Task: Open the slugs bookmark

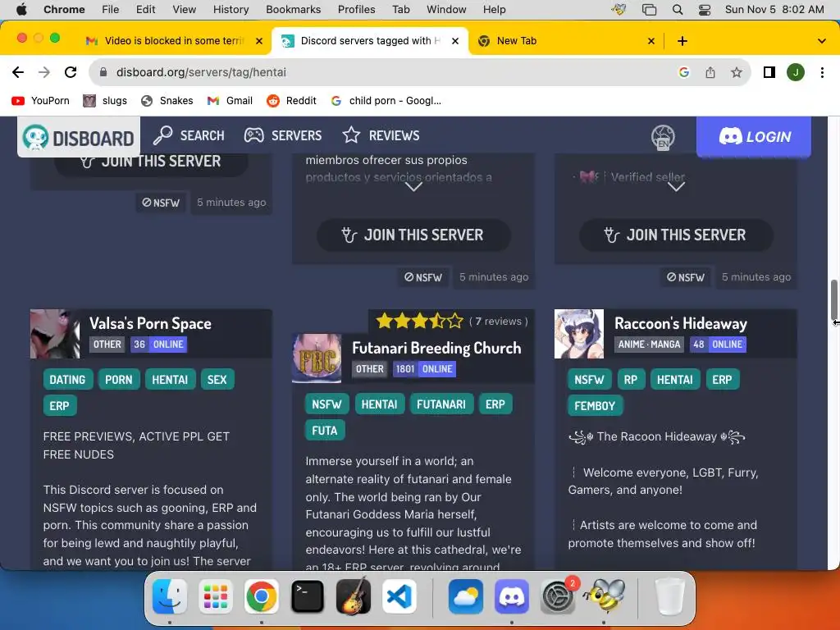Action: (x=105, y=101)
